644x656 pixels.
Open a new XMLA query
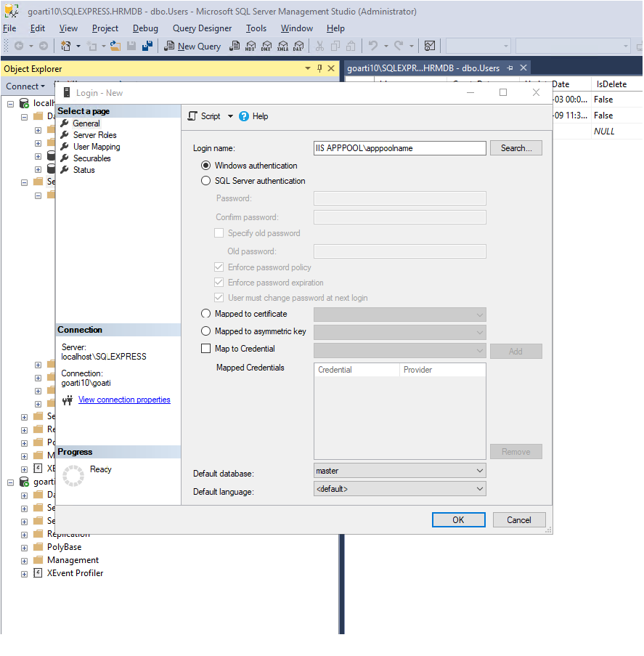click(x=282, y=46)
